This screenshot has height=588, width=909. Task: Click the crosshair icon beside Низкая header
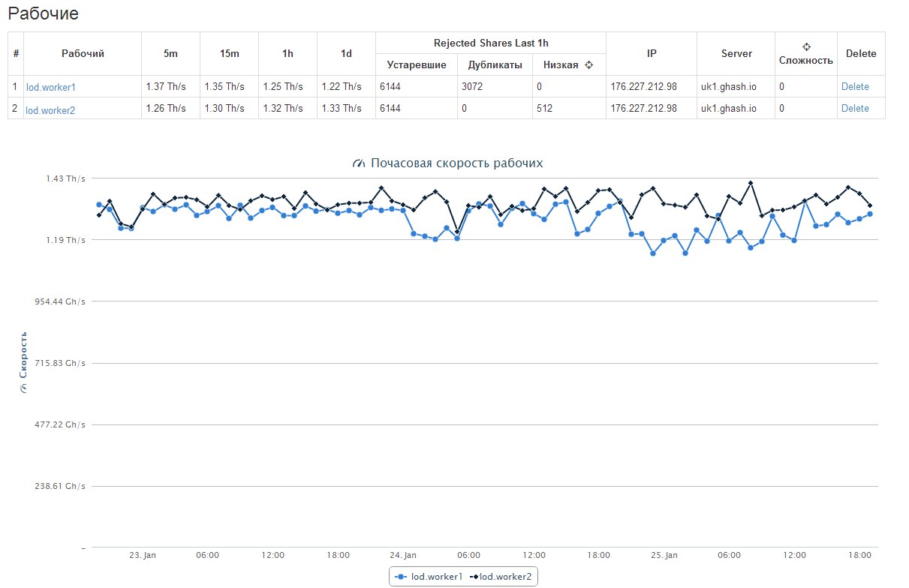click(589, 64)
